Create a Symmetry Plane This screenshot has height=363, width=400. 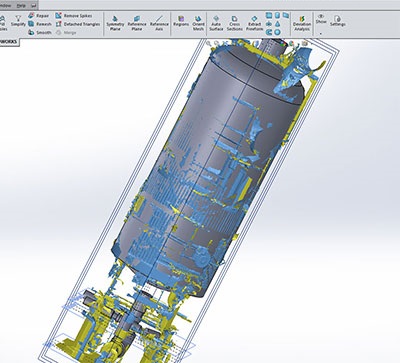(x=115, y=23)
